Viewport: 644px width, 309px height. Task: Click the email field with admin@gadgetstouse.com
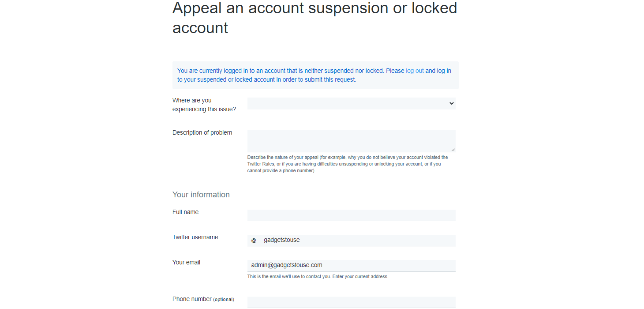click(352, 265)
